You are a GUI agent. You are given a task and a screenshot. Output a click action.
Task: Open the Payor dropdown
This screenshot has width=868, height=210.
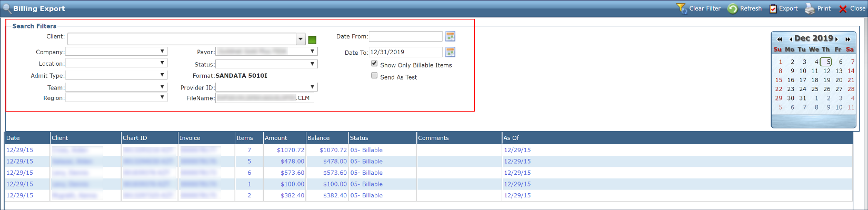point(313,52)
